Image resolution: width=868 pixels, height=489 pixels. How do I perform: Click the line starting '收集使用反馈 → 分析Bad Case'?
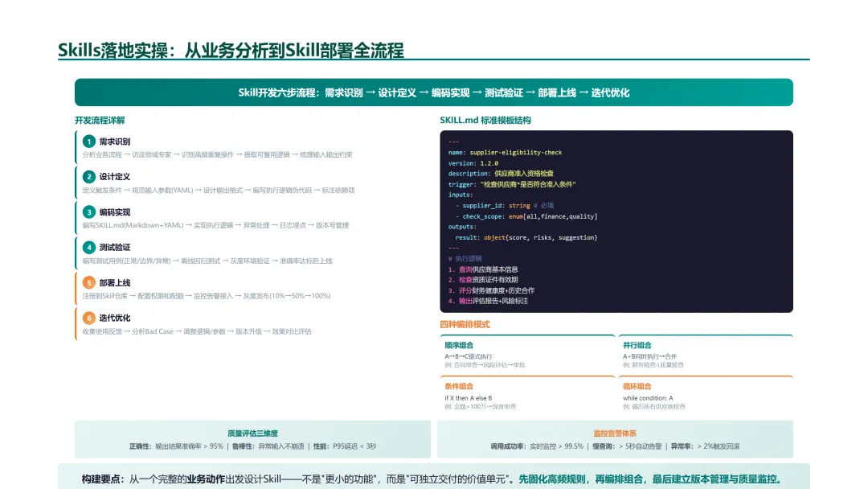[197, 331]
